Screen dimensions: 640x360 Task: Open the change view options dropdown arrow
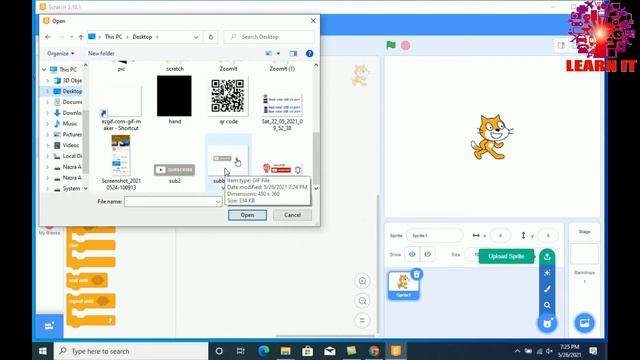pos(278,53)
